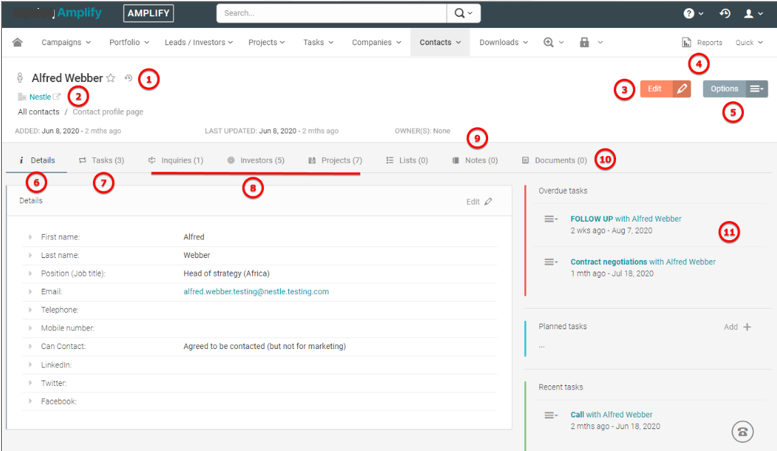The width and height of the screenshot is (777, 451).
Task: Expand the Companies dropdown menu
Action: click(377, 42)
